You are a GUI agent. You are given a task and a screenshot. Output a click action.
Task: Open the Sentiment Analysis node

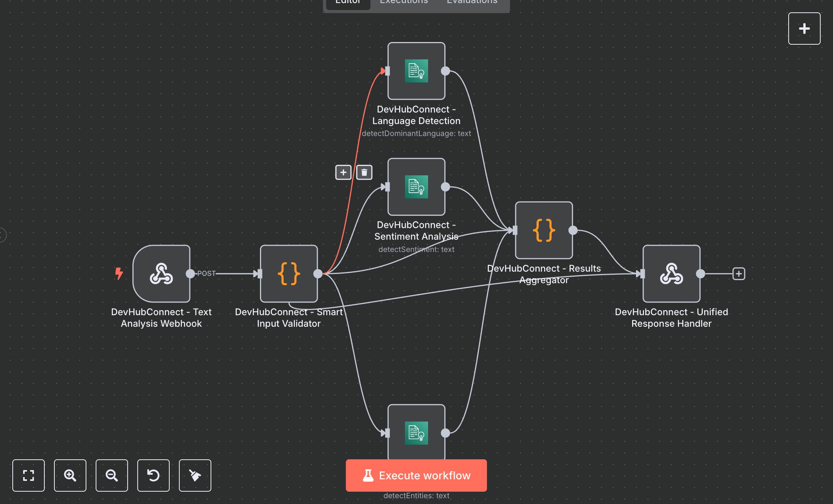click(x=416, y=187)
